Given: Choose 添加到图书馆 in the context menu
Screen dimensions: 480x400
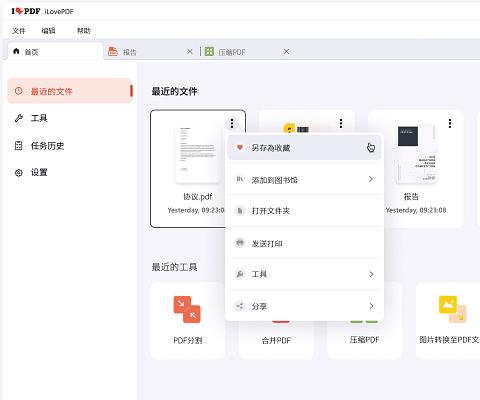Looking at the screenshot, I should (304, 180).
